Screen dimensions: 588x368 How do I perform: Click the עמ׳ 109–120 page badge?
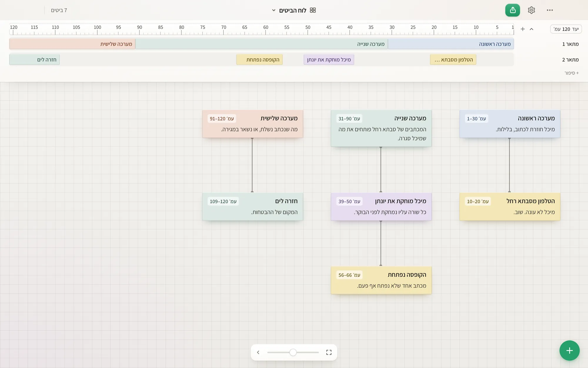(x=223, y=201)
